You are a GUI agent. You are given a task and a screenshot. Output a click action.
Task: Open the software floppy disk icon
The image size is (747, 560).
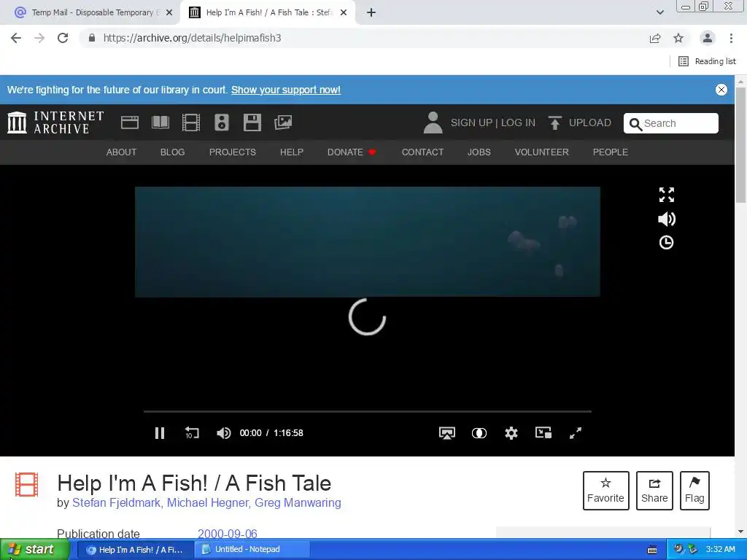[252, 122]
